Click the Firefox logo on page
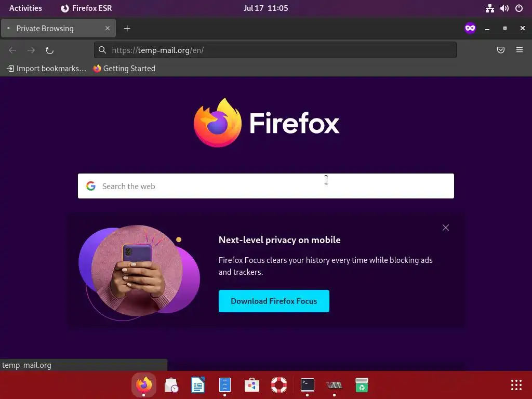 [267, 123]
